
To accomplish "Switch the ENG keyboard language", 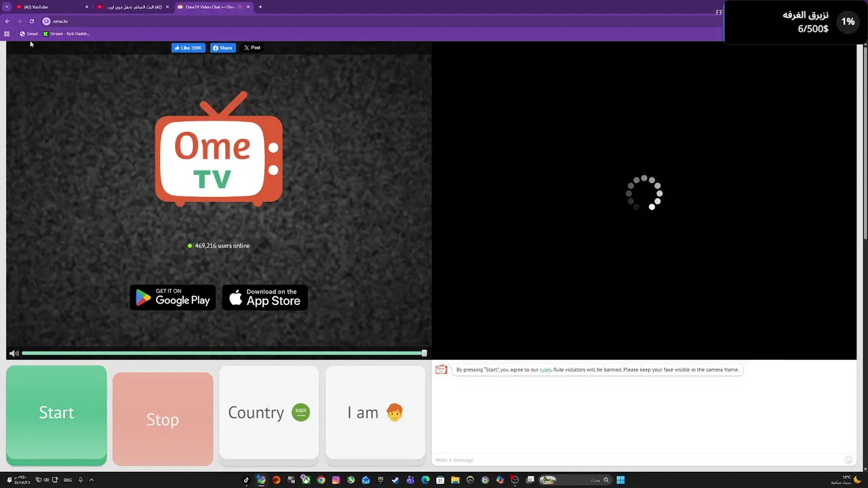I will pos(68,480).
